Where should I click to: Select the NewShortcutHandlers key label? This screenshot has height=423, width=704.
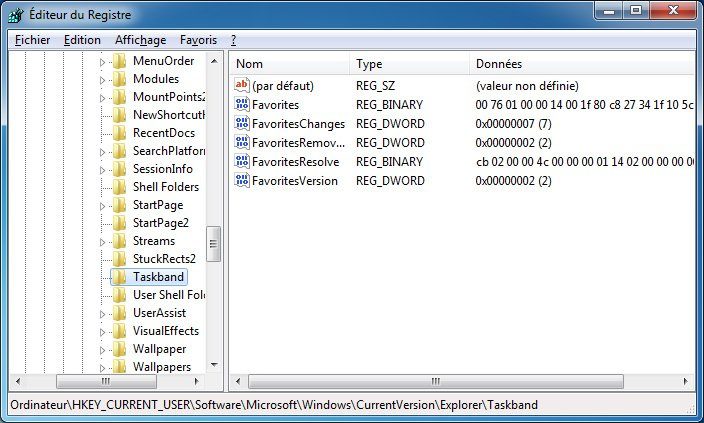pyautogui.click(x=169, y=115)
